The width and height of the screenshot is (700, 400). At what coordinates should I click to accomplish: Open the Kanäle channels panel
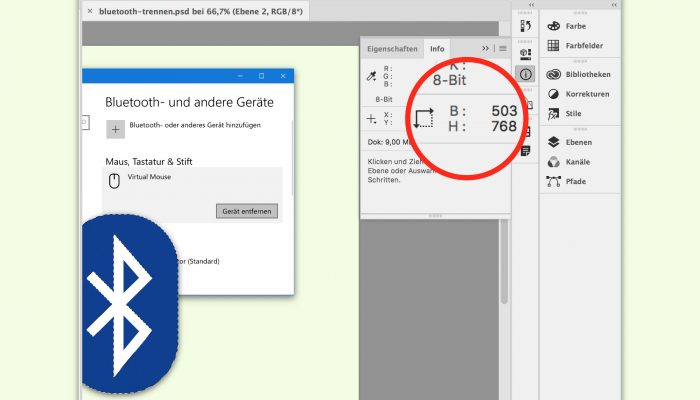point(569,162)
